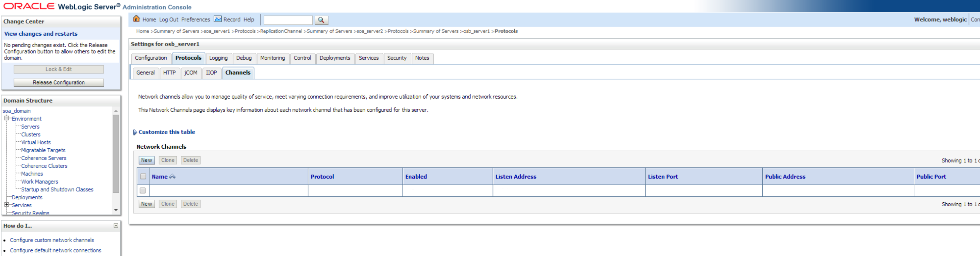The height and width of the screenshot is (256, 980).
Task: Select Deployments in Domain Structure tree
Action: (x=27, y=197)
